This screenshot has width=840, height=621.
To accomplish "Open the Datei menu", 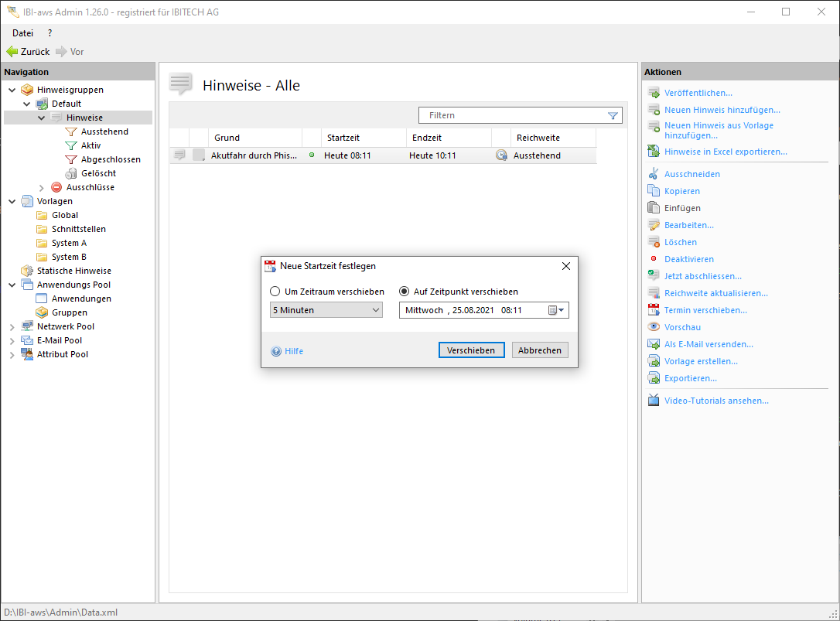I will tap(22, 33).
